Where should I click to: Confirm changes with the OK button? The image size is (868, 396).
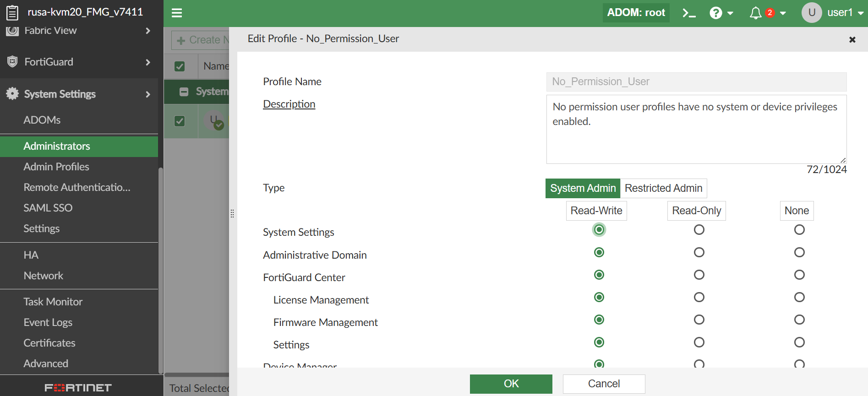[x=511, y=384]
